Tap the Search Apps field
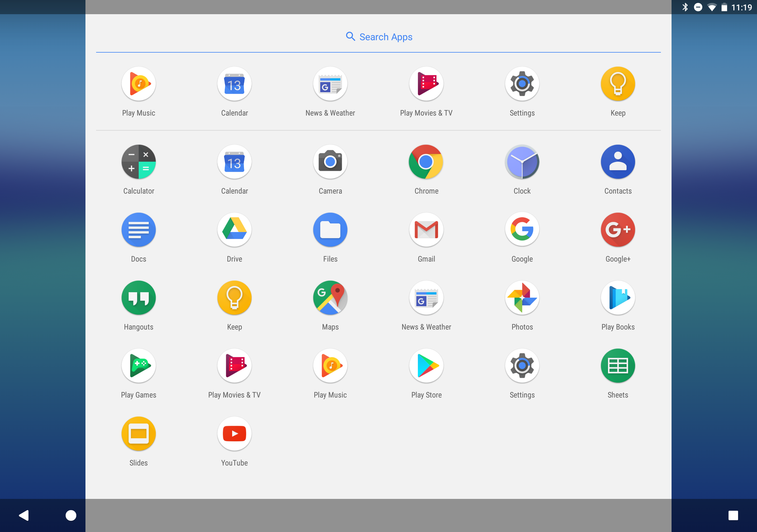Image resolution: width=757 pixels, height=532 pixels. pos(378,37)
